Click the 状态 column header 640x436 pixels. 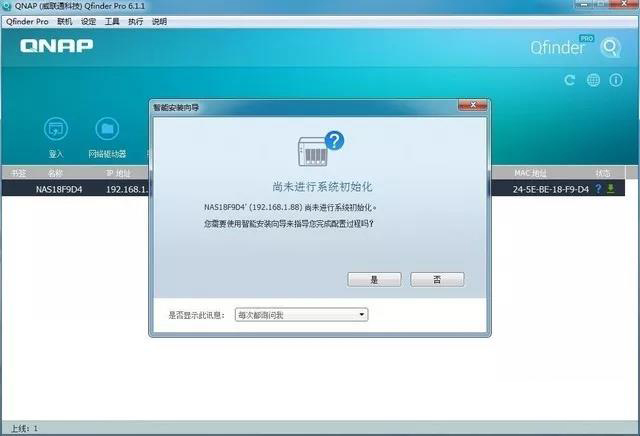click(602, 173)
